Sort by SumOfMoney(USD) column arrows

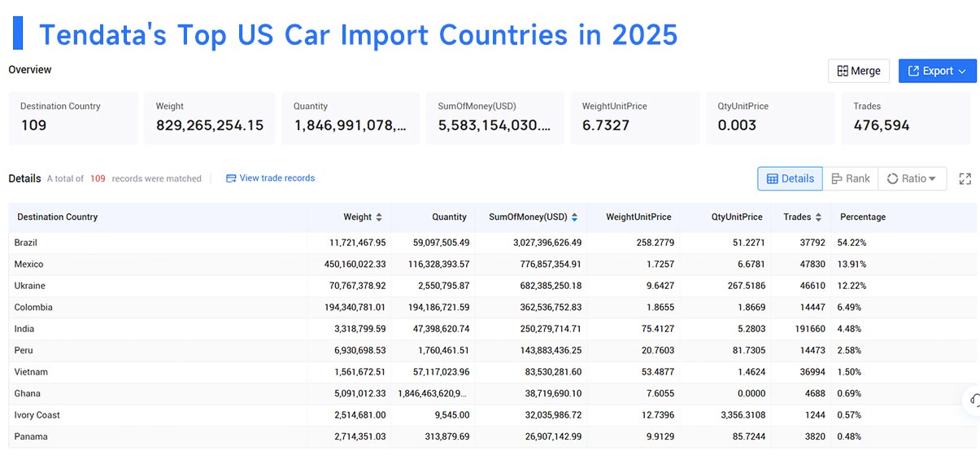[x=574, y=217]
